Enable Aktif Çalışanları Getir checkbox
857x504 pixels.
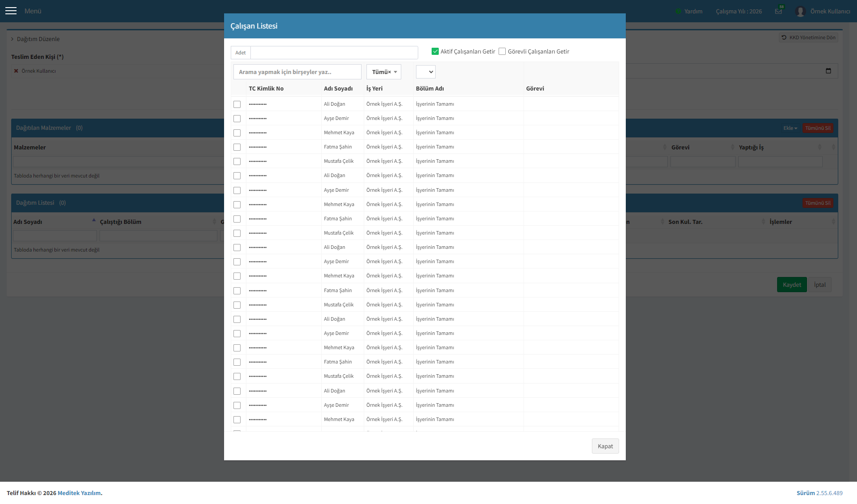(435, 51)
